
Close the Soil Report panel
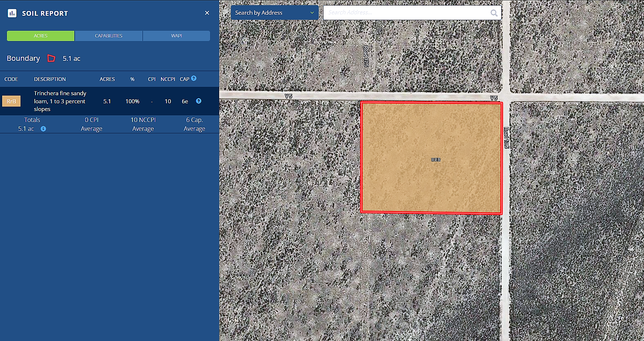[207, 13]
